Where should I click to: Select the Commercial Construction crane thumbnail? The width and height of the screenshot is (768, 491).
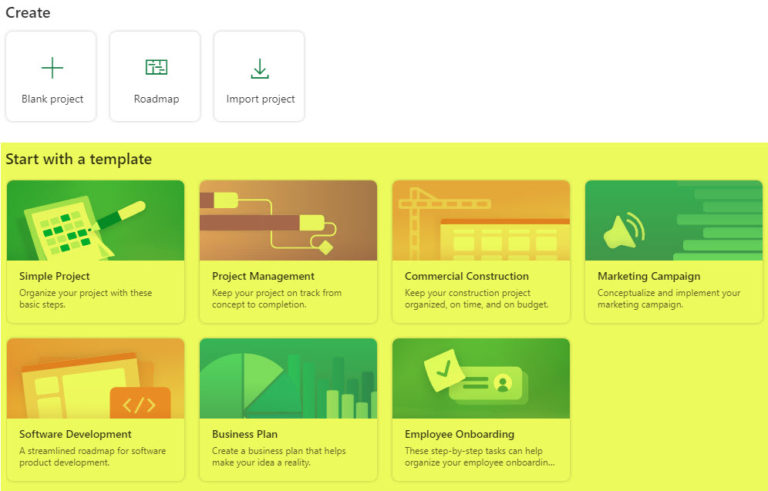481,220
